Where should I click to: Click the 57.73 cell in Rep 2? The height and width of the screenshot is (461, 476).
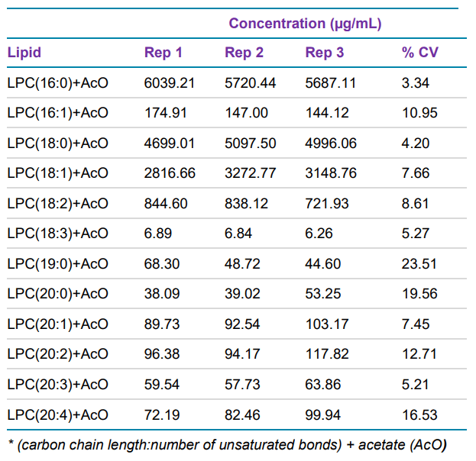click(x=242, y=385)
